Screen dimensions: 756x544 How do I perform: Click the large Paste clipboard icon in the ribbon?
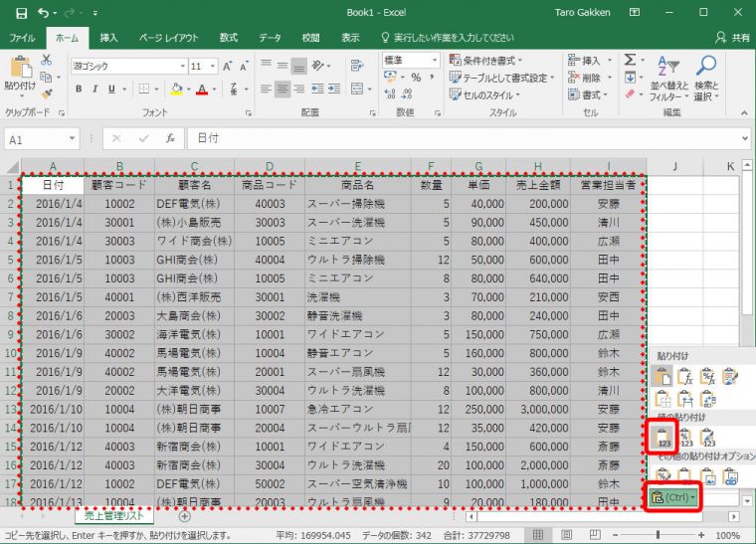(21, 67)
